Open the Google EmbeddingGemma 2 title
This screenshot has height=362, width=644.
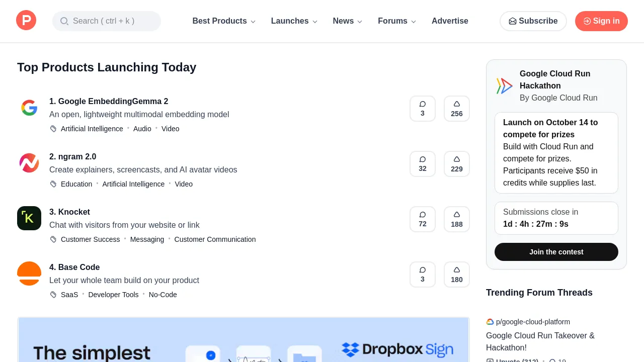pos(109,101)
